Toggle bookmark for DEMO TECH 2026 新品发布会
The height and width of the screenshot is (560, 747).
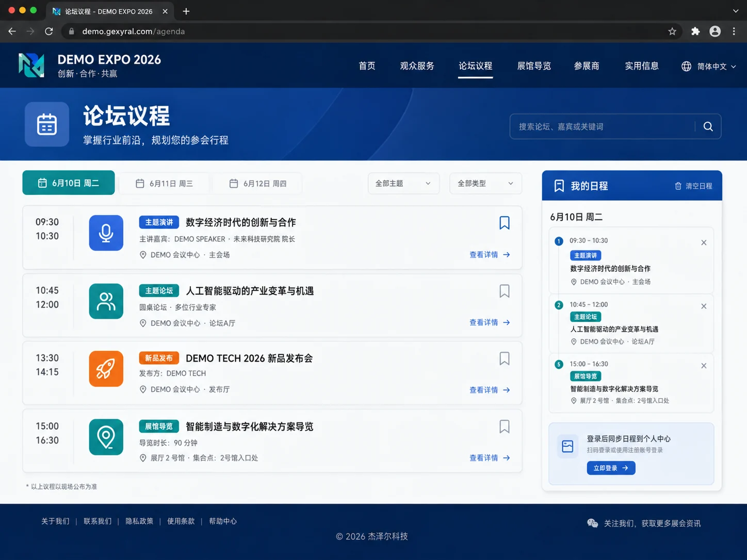click(x=505, y=358)
